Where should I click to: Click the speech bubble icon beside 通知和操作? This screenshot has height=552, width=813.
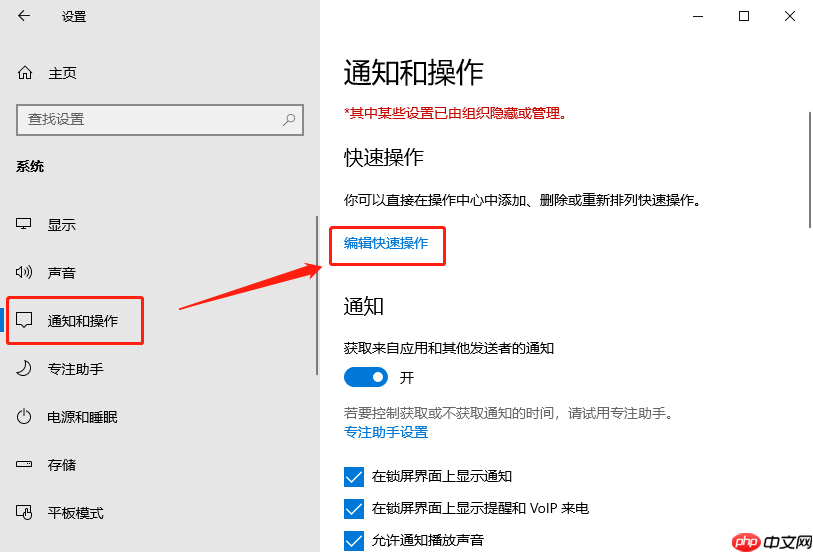click(x=24, y=320)
